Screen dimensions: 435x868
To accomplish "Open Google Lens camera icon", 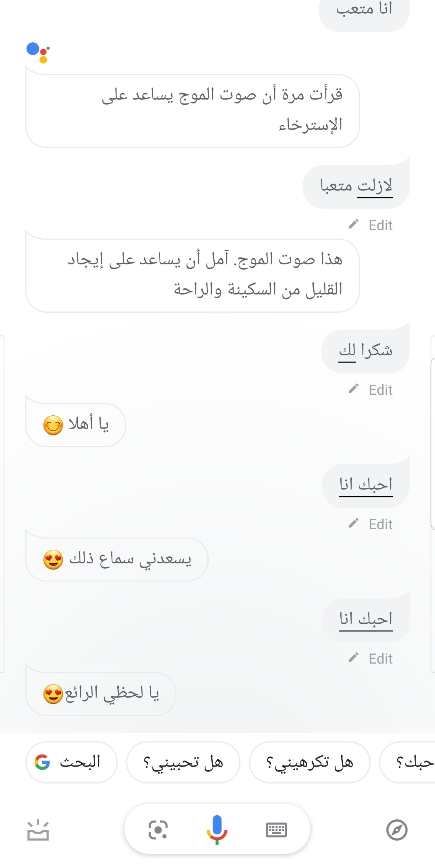I will point(158,829).
